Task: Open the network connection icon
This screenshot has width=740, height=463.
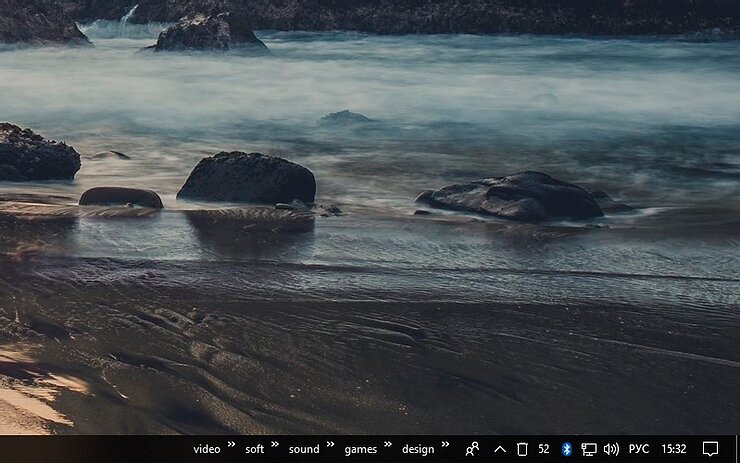Action: point(589,449)
